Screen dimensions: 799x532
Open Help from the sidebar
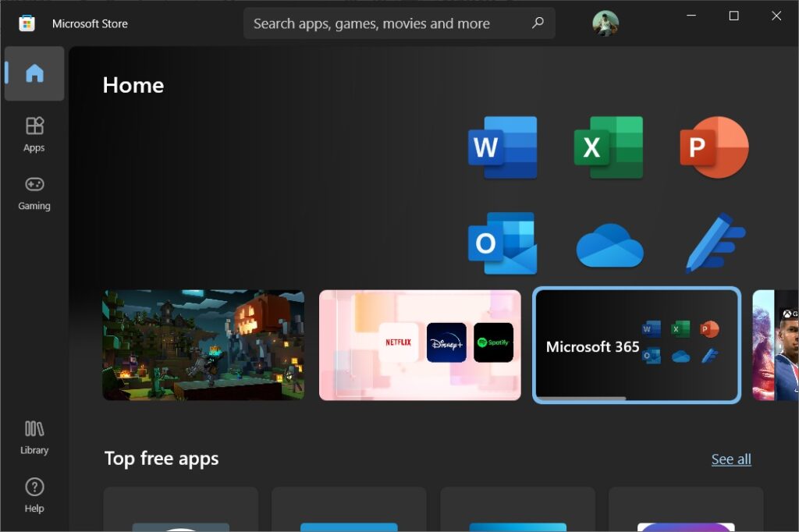[x=34, y=494]
